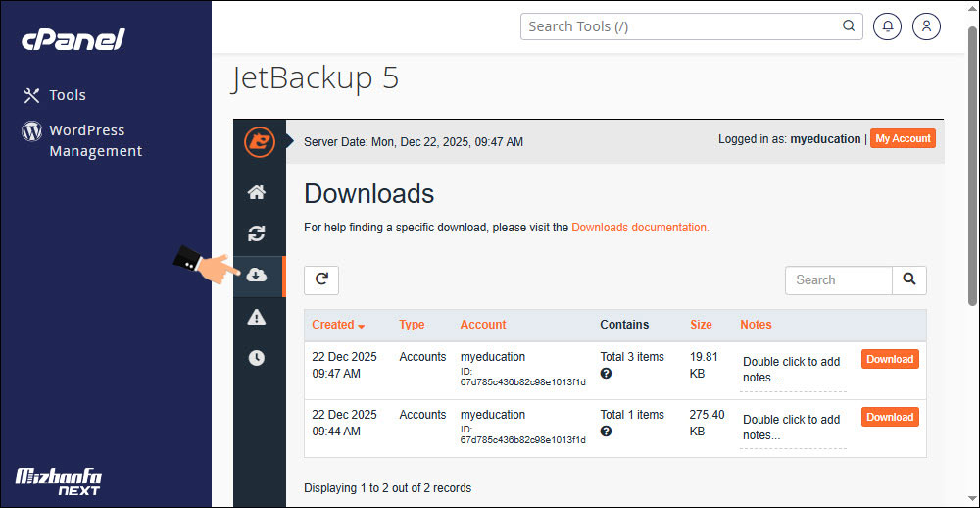Click the magnifier search button beside the Search field
Screen dimensions: 980x508
point(909,279)
